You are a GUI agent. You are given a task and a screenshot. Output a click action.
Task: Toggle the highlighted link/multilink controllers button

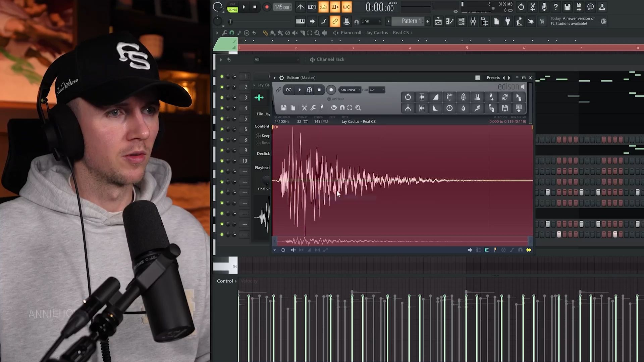pos(335,21)
